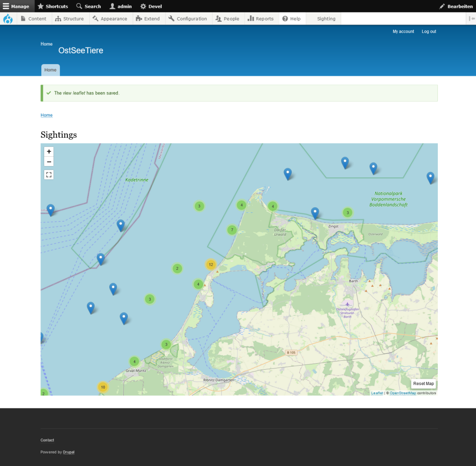The height and width of the screenshot is (466, 476).
Task: Click the Barth town label on the map
Action: [353, 281]
